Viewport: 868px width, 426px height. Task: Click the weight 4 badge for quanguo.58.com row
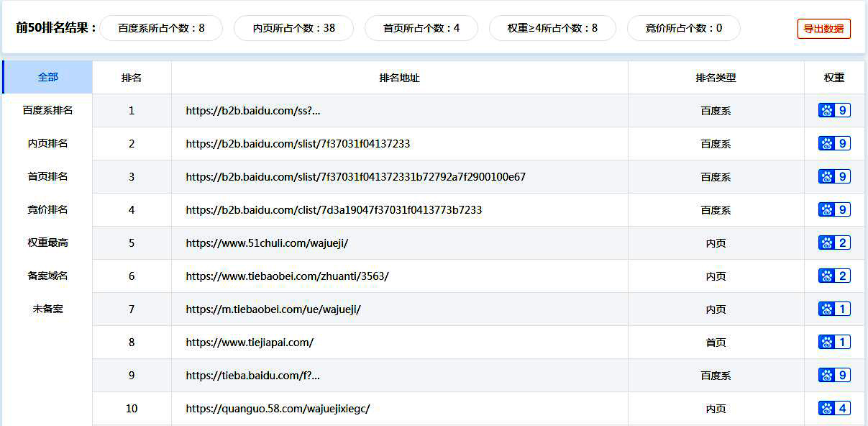click(x=834, y=408)
